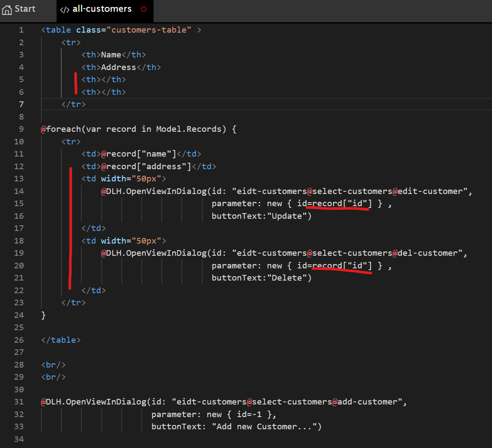Click the unsaved-changes dot on the all-customers tab
Image resolution: width=492 pixels, height=448 pixels.
(144, 10)
